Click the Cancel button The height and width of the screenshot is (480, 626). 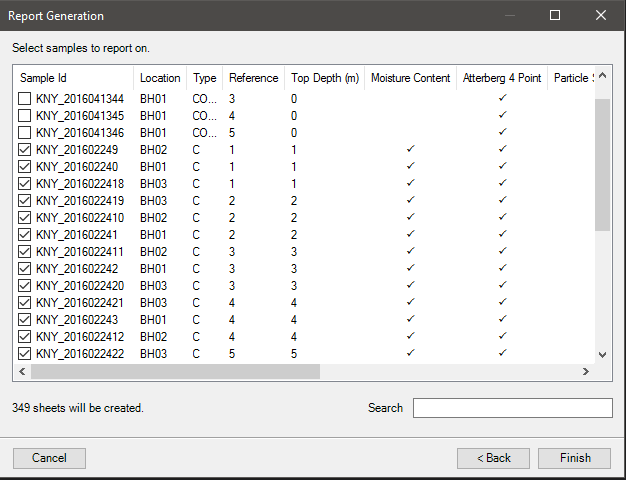coord(50,458)
